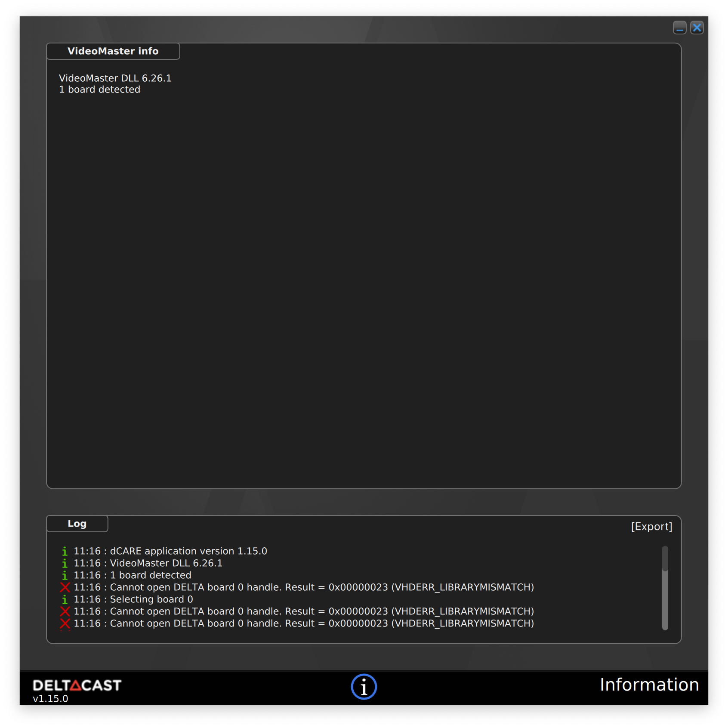Minimize the dCARE window
The image size is (728, 728).
click(679, 28)
